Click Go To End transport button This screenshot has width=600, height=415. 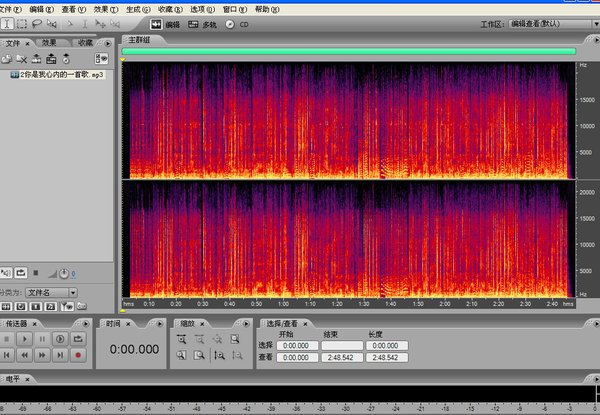click(x=60, y=355)
